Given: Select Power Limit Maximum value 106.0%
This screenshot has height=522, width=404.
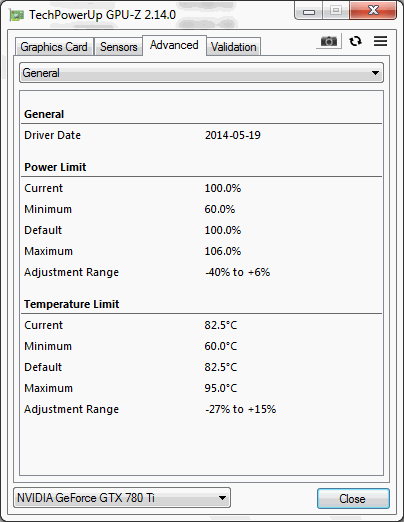Looking at the screenshot, I should tap(223, 251).
